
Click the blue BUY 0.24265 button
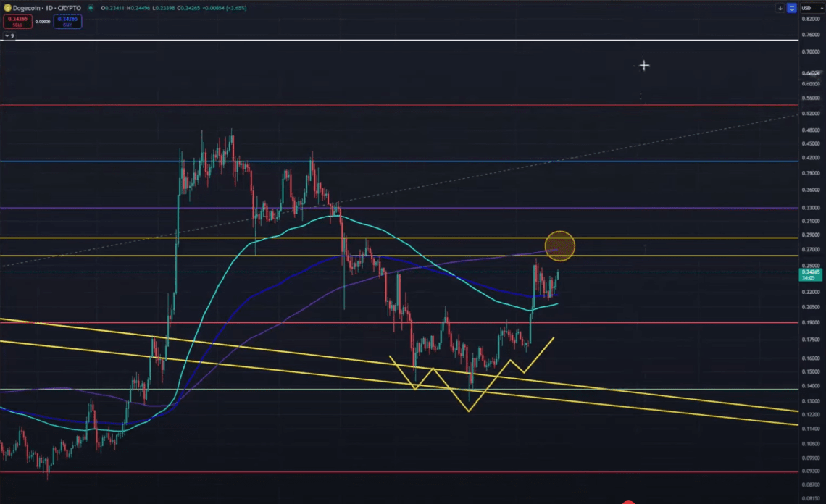(x=67, y=22)
